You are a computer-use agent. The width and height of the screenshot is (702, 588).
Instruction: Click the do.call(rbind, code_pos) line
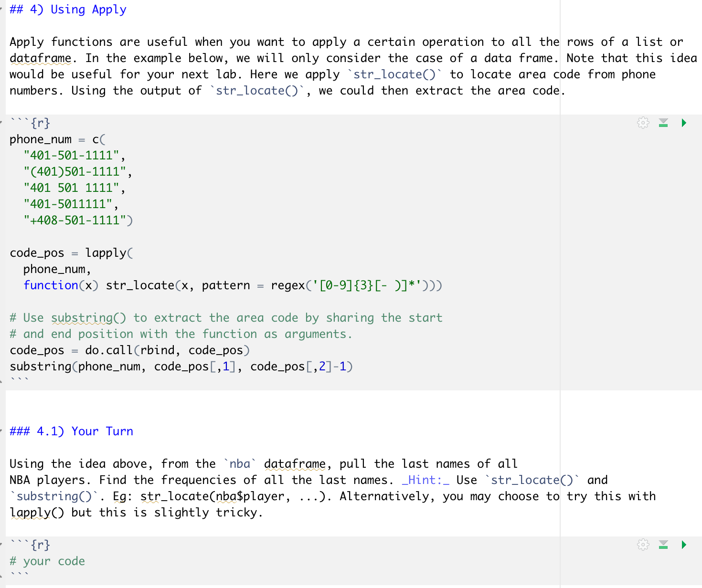point(129,350)
